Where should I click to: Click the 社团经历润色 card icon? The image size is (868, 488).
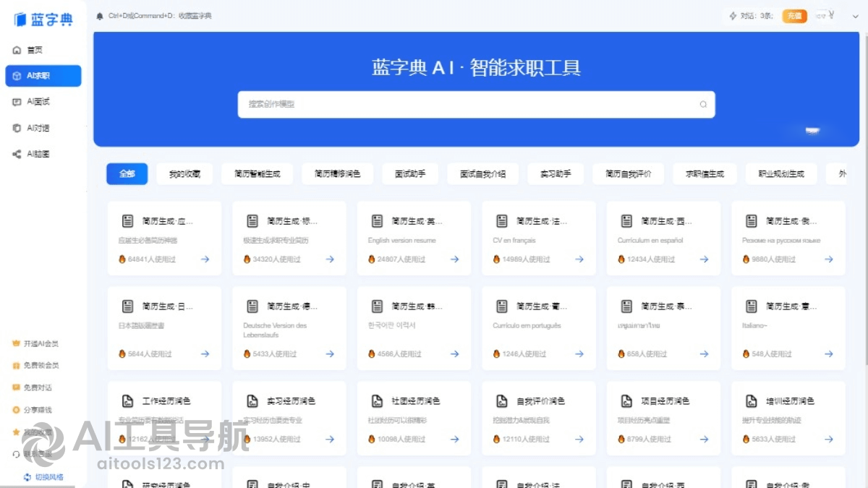pyautogui.click(x=377, y=401)
